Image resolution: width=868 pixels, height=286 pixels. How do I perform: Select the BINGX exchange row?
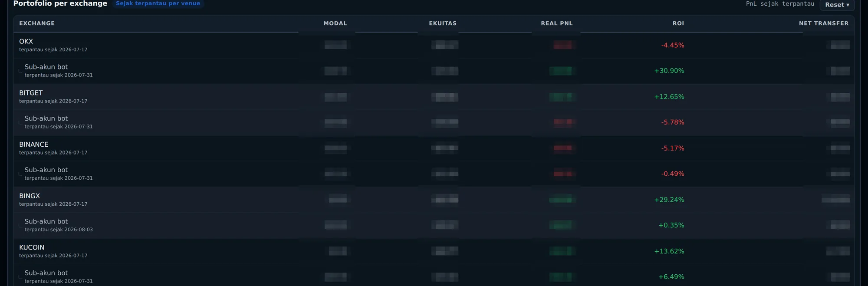(x=434, y=200)
